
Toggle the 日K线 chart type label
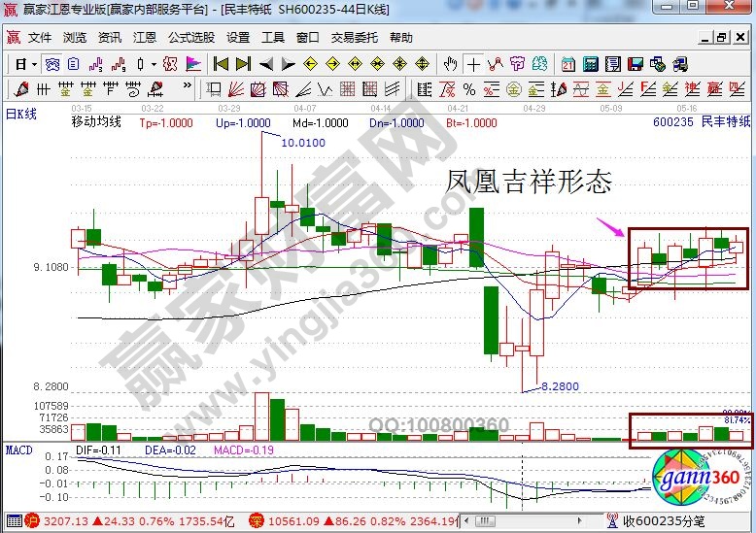(x=21, y=114)
